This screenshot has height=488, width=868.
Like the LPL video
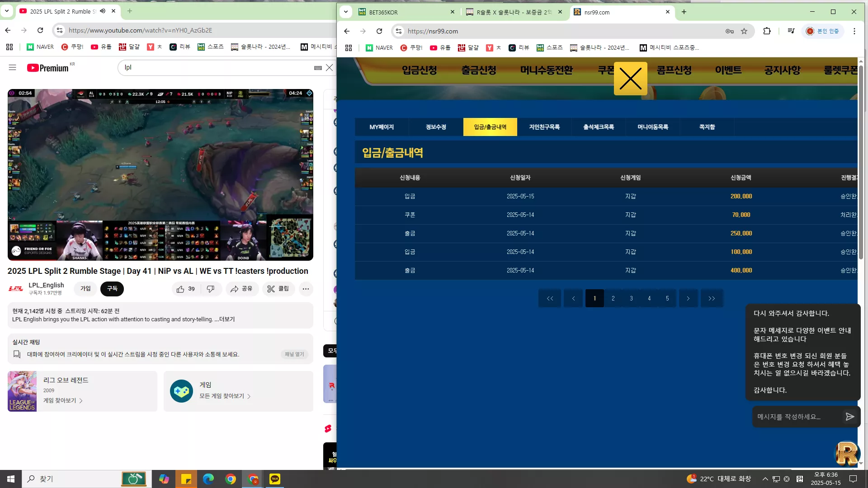click(x=185, y=289)
